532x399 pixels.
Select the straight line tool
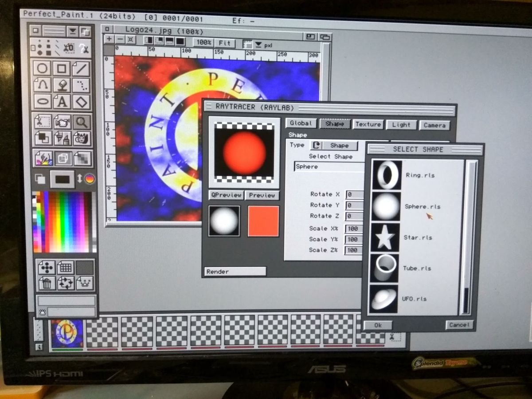[x=82, y=69]
